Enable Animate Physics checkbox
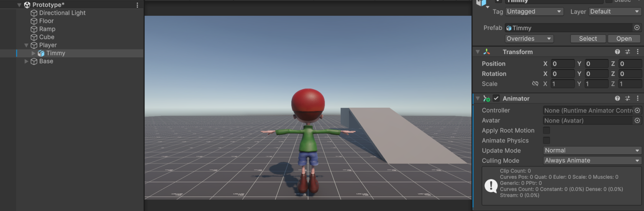This screenshot has width=644, height=211. [x=547, y=141]
